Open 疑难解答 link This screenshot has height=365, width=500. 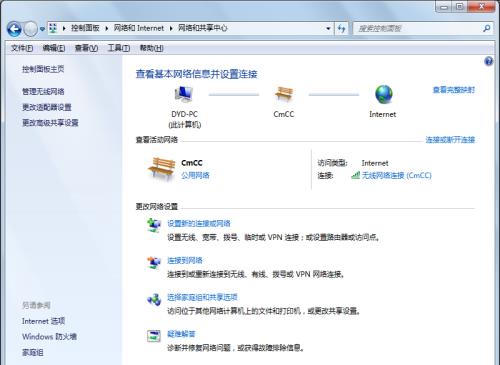[181, 334]
